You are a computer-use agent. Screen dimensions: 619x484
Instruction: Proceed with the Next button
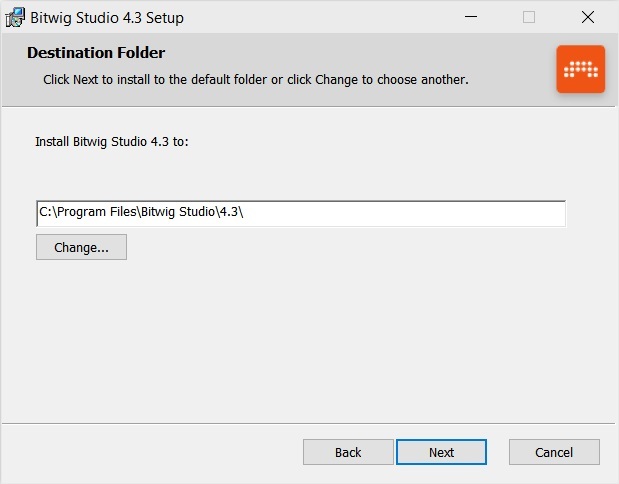442,452
